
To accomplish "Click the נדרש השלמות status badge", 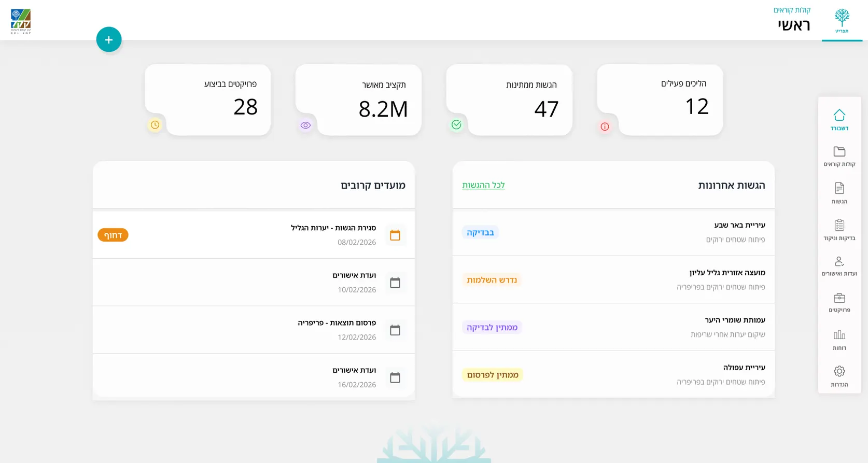I will (x=492, y=280).
